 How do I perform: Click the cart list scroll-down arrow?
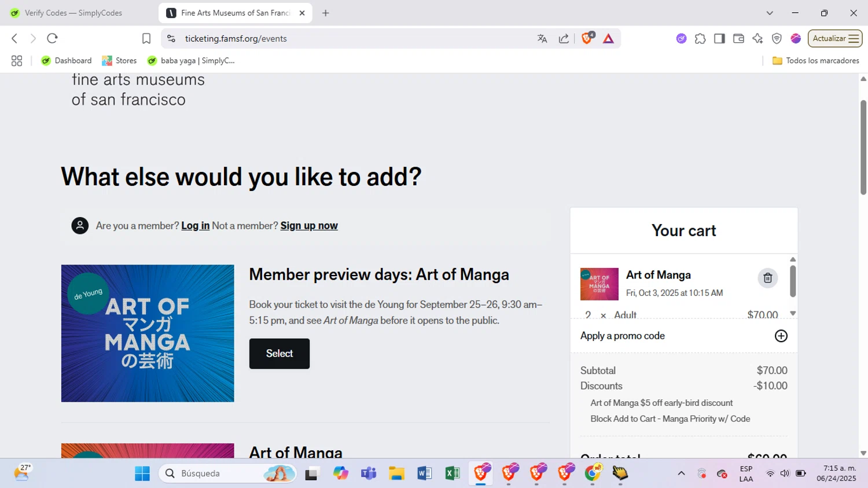point(793,313)
